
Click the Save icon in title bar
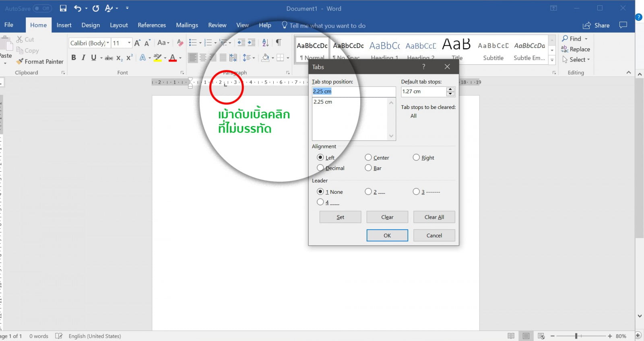pos(63,8)
